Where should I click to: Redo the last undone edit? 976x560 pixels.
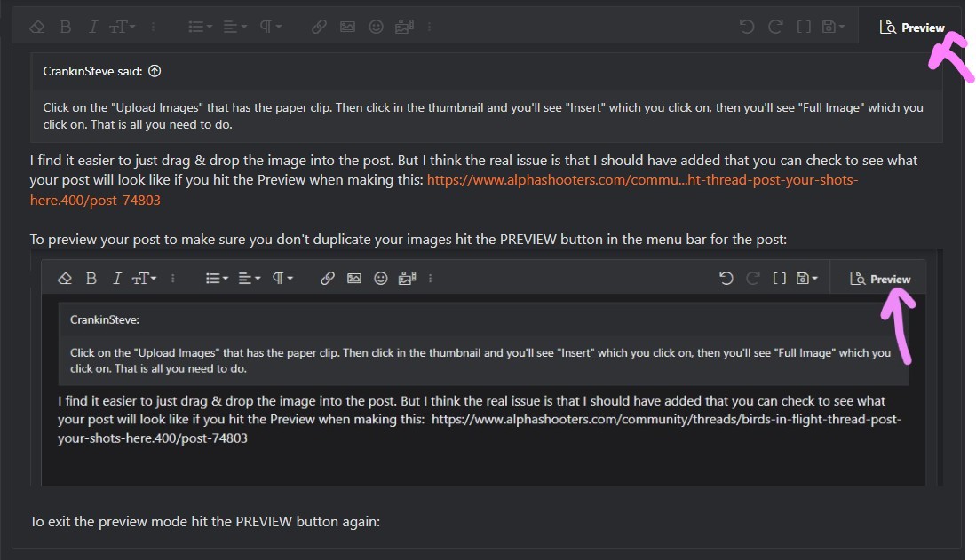[x=774, y=27]
